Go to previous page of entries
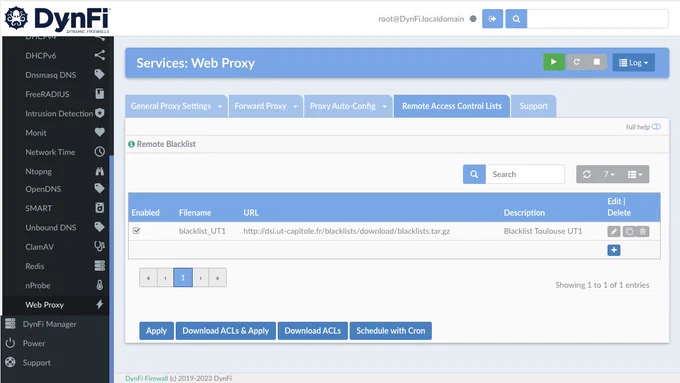The image size is (680, 383). [x=165, y=278]
